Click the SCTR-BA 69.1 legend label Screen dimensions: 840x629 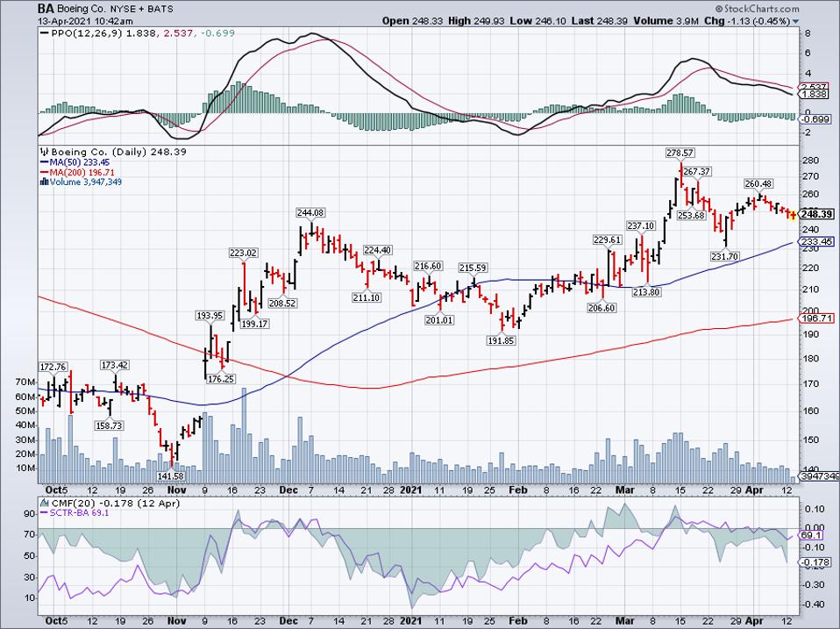click(79, 512)
